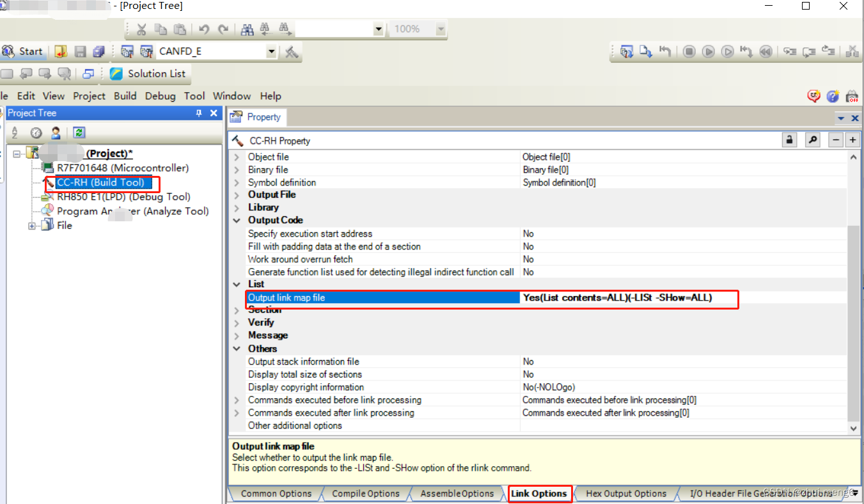Collapse the List category
864x504 pixels.
click(237, 284)
